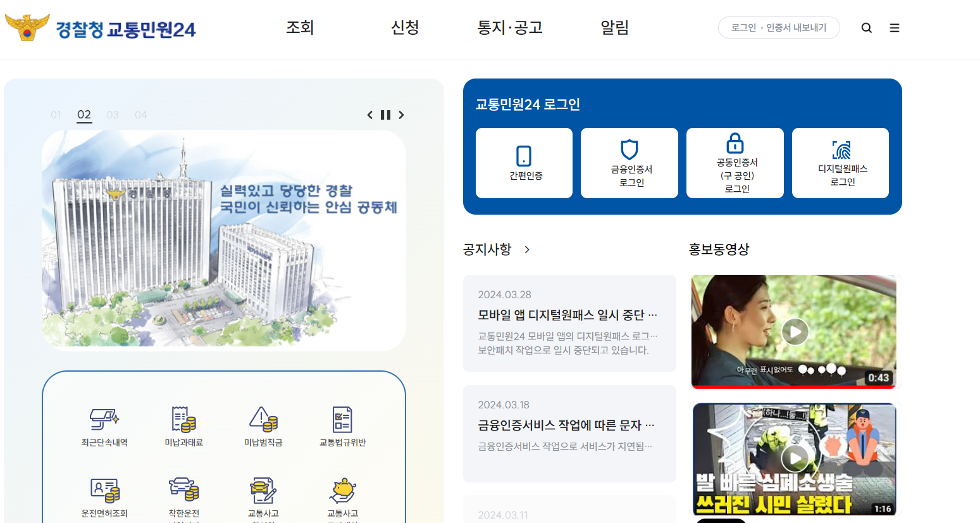Open the search magnifier icon
Screen dimensions: 980x523
[x=866, y=28]
